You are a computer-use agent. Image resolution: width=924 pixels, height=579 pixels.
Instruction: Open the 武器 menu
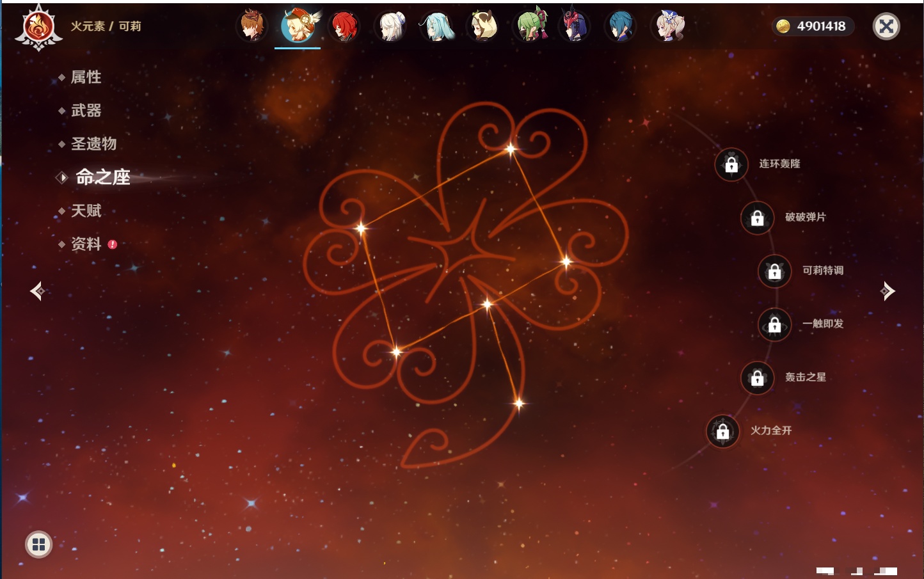tap(86, 111)
